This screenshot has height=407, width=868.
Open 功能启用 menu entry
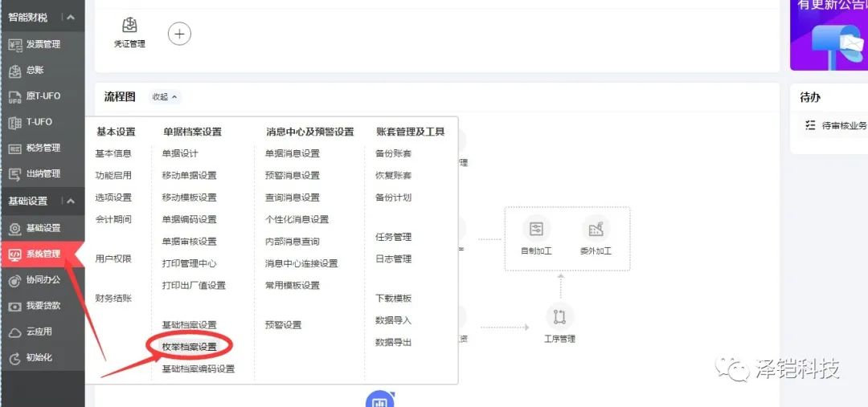[113, 175]
